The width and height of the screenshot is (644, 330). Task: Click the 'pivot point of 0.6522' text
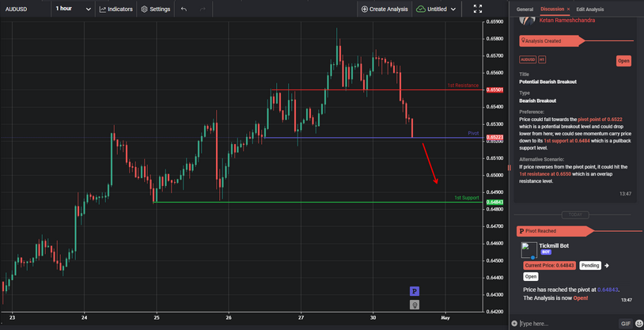[x=601, y=119]
